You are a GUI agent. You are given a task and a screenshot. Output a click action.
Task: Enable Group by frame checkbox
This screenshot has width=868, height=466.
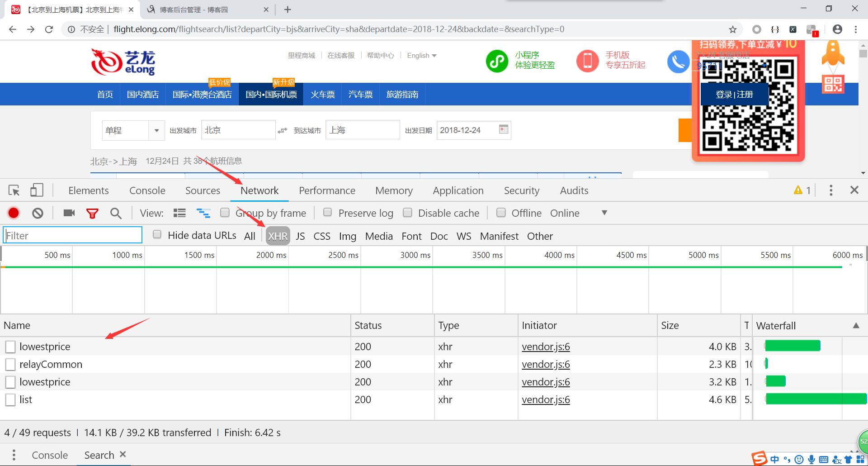pos(225,213)
